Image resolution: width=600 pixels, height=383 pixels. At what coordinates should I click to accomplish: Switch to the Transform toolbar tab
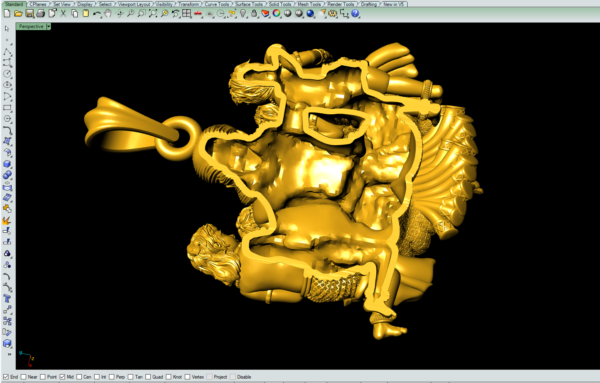[189, 4]
